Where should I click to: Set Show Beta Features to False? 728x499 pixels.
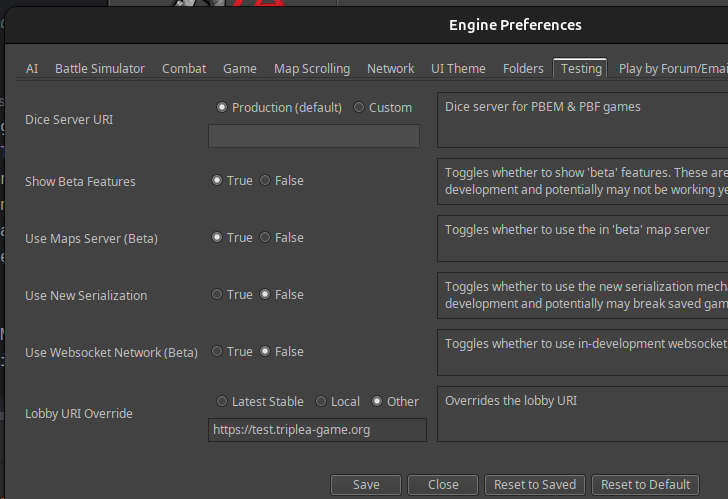[x=265, y=181]
